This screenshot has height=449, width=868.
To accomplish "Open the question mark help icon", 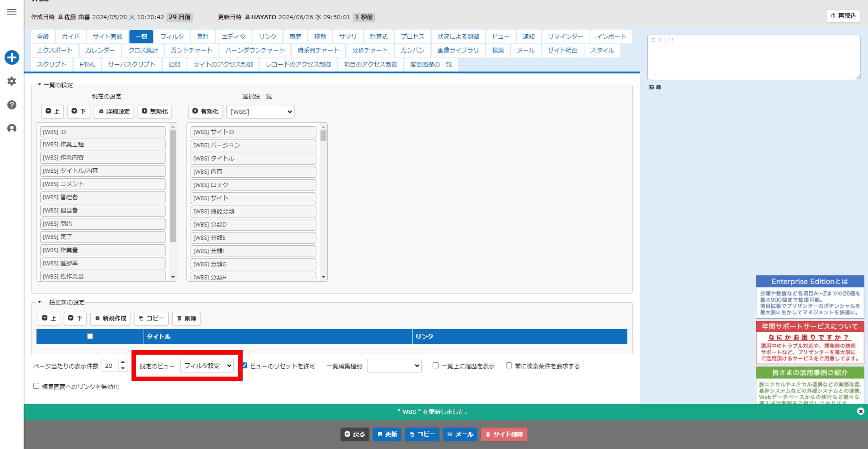I will pos(12,105).
